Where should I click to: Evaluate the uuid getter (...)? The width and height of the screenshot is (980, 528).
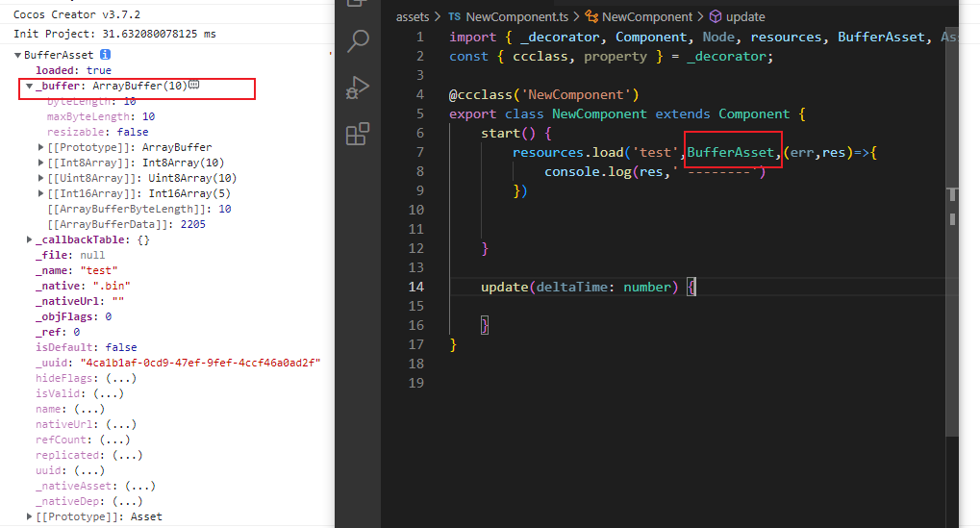[90, 470]
